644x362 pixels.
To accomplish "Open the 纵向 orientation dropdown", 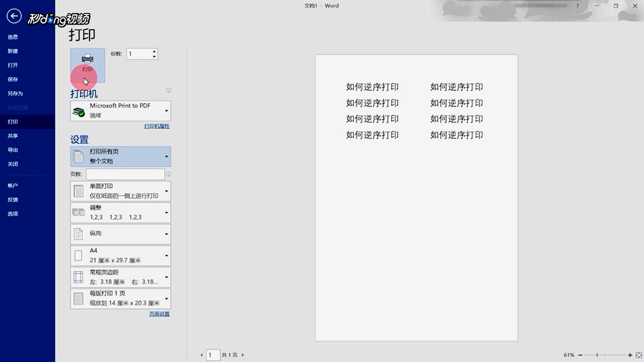I will [x=120, y=234].
